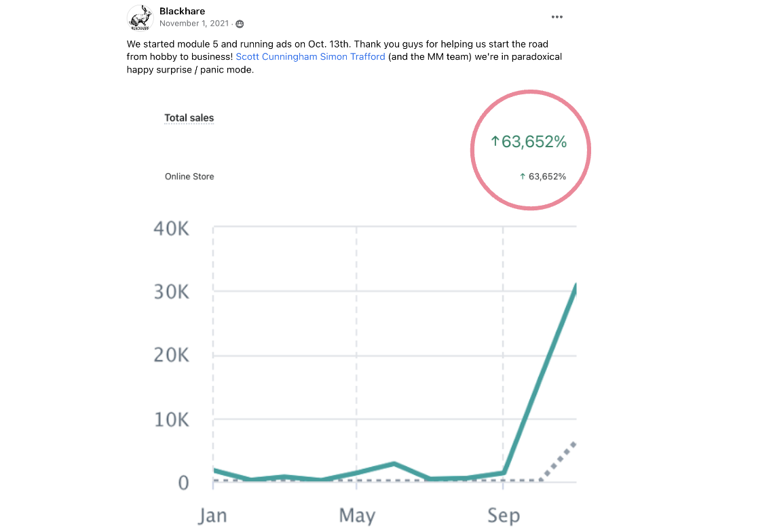This screenshot has width=771, height=532.
Task: Open the three-dot post options menu
Action: coord(557,17)
